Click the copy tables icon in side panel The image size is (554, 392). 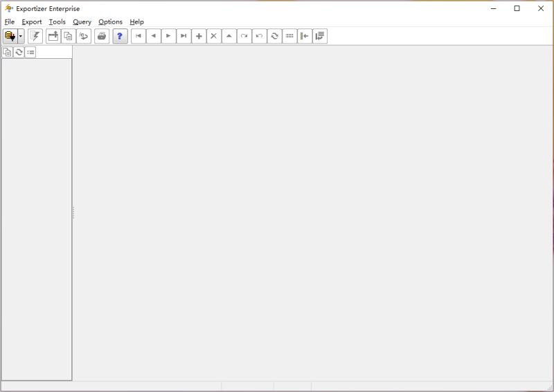(x=8, y=53)
